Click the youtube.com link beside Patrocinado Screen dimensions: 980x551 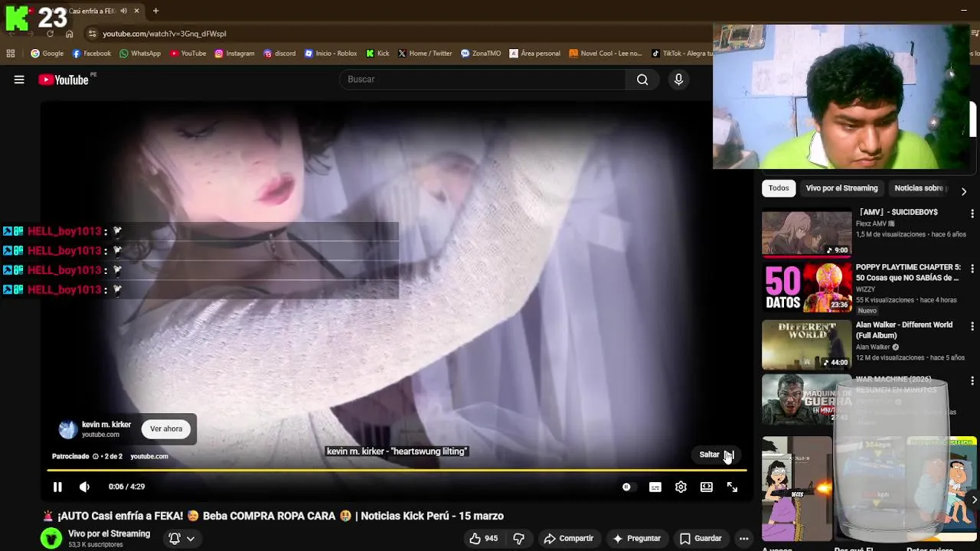coord(149,457)
